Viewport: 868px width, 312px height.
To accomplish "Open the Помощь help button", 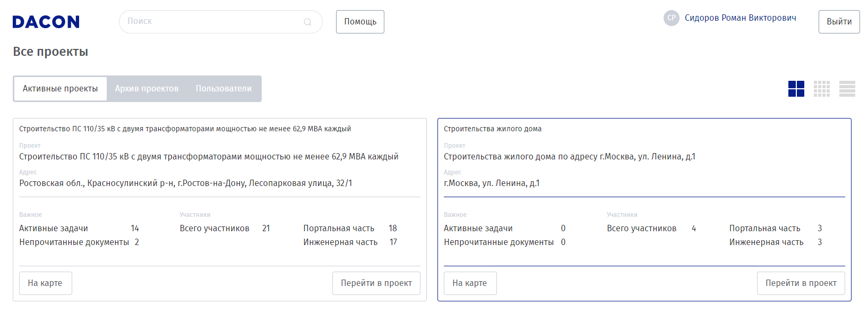I will click(x=360, y=22).
